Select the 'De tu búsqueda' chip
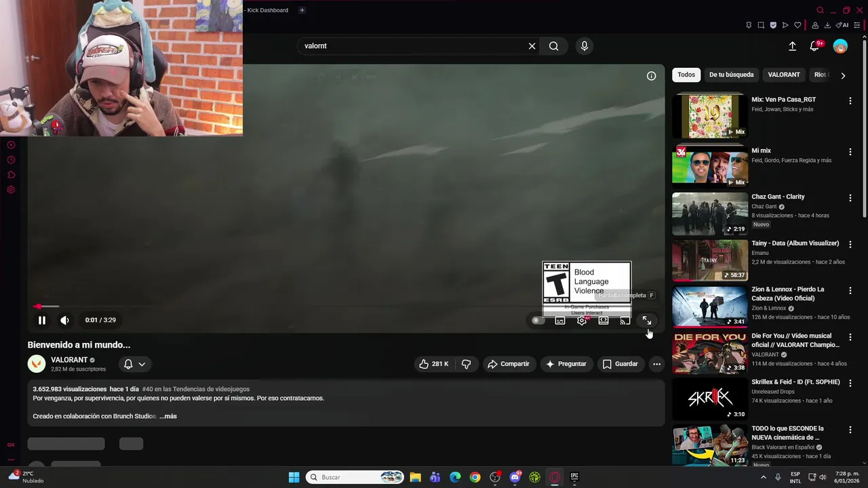The width and height of the screenshot is (868, 488). pyautogui.click(x=731, y=75)
